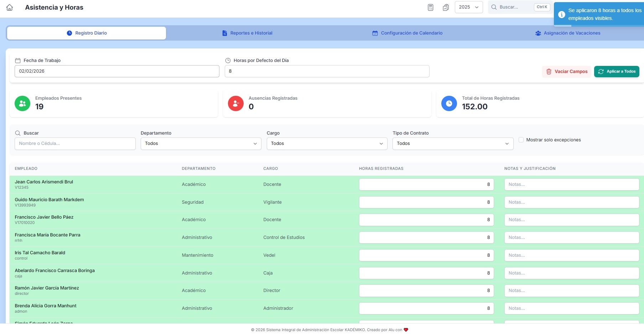
Task: Click notes field for Iris Tal Camacho Barald
Action: (x=572, y=255)
